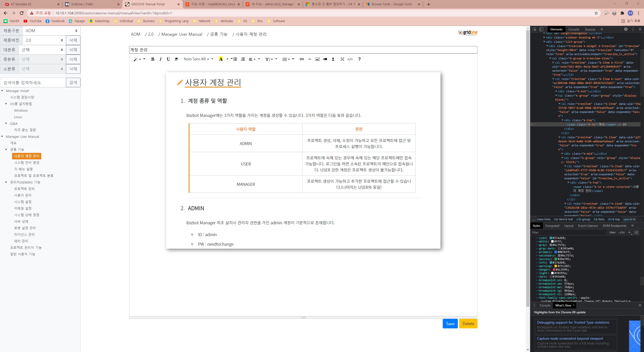Viewport: 644px width, 352px height.
Task: Open the 제품구분 AOM select box
Action: (51, 31)
